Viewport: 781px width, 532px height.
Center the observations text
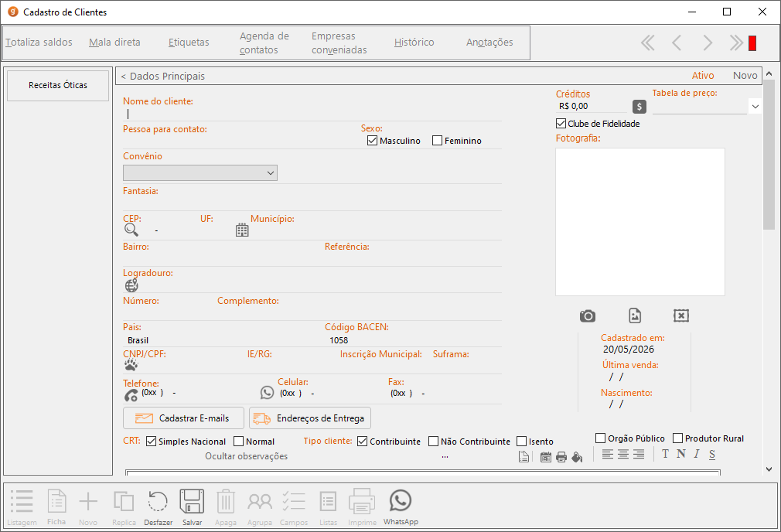pyautogui.click(x=623, y=454)
